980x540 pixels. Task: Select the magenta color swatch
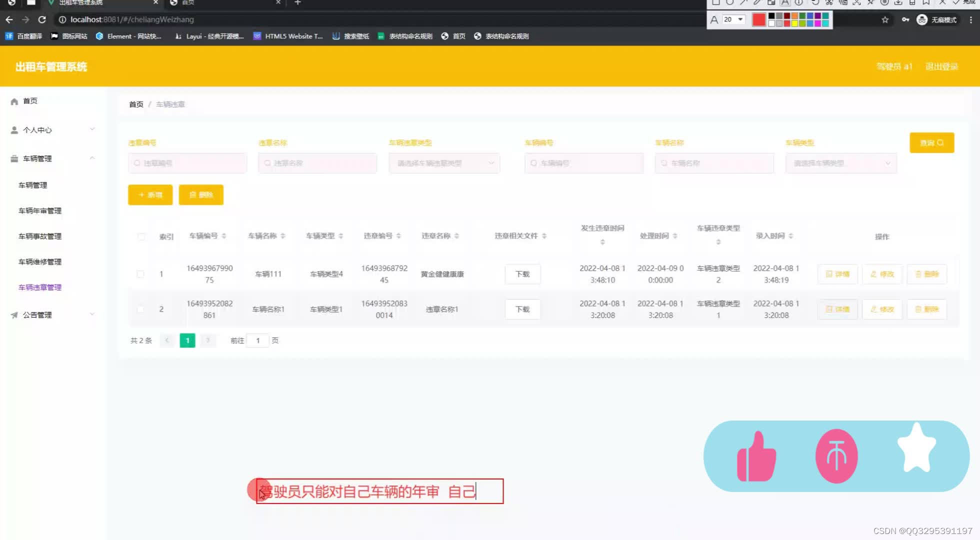tap(817, 23)
